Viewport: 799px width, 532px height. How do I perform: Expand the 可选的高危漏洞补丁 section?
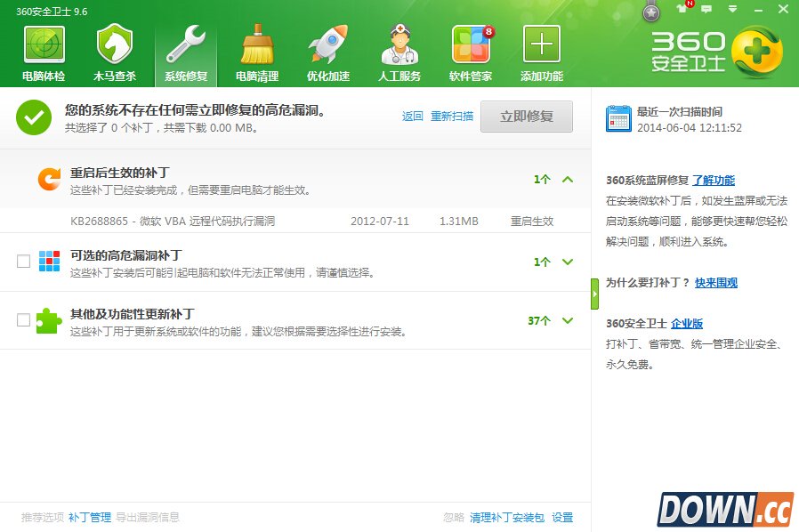pos(568,262)
